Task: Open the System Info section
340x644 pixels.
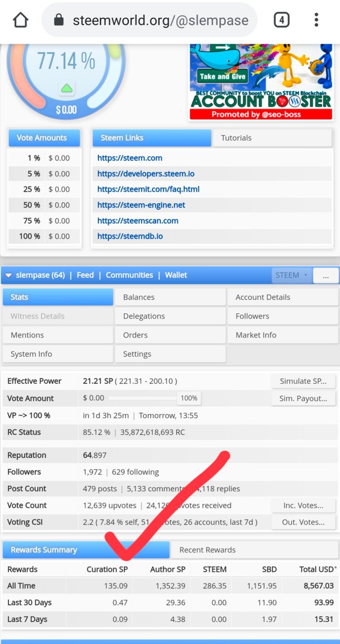Action: 58,354
